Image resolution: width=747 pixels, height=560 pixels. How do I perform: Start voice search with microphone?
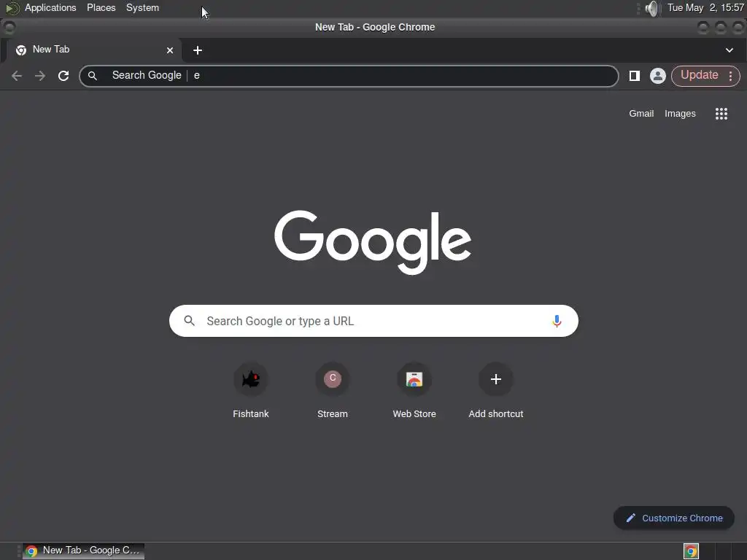pos(557,321)
